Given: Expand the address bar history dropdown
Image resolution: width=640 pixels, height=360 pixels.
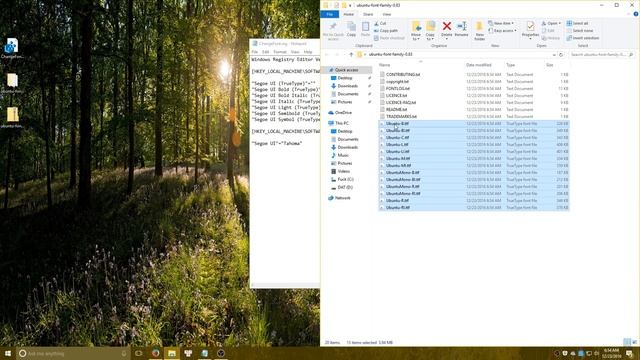Looking at the screenshot, I should tap(554, 54).
